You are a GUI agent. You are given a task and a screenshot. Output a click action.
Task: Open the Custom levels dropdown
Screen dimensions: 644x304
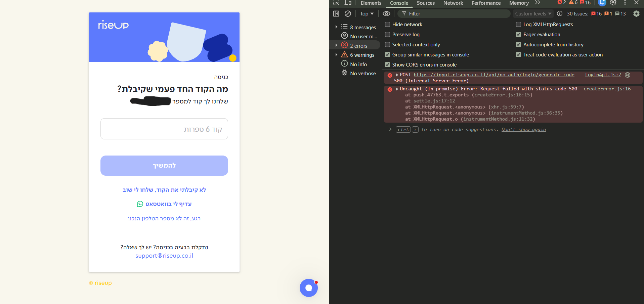pos(533,14)
